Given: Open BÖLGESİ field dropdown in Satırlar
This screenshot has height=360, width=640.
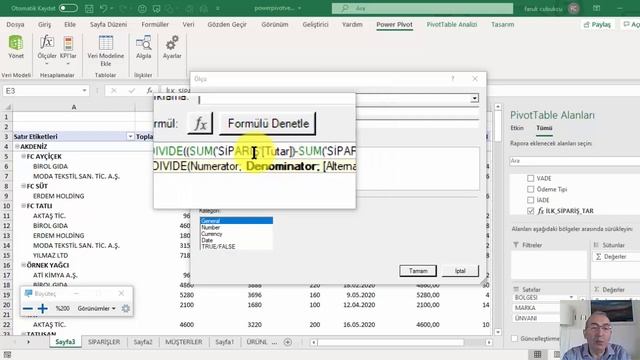Looking at the screenshot, I should 571,298.
